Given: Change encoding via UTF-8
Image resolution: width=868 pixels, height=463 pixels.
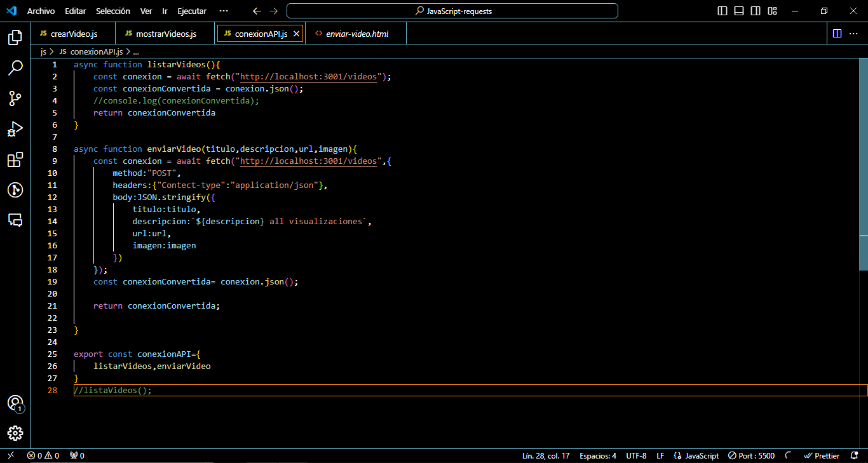Looking at the screenshot, I should tap(636, 455).
